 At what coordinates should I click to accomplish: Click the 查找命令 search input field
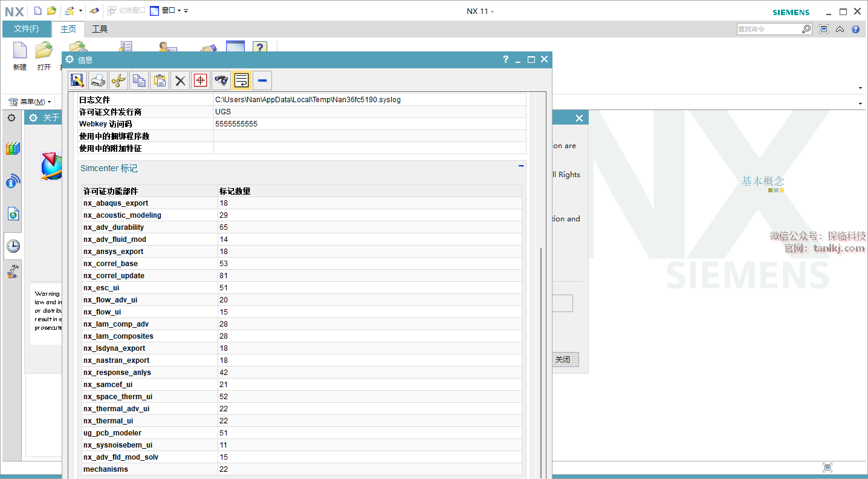pyautogui.click(x=768, y=29)
